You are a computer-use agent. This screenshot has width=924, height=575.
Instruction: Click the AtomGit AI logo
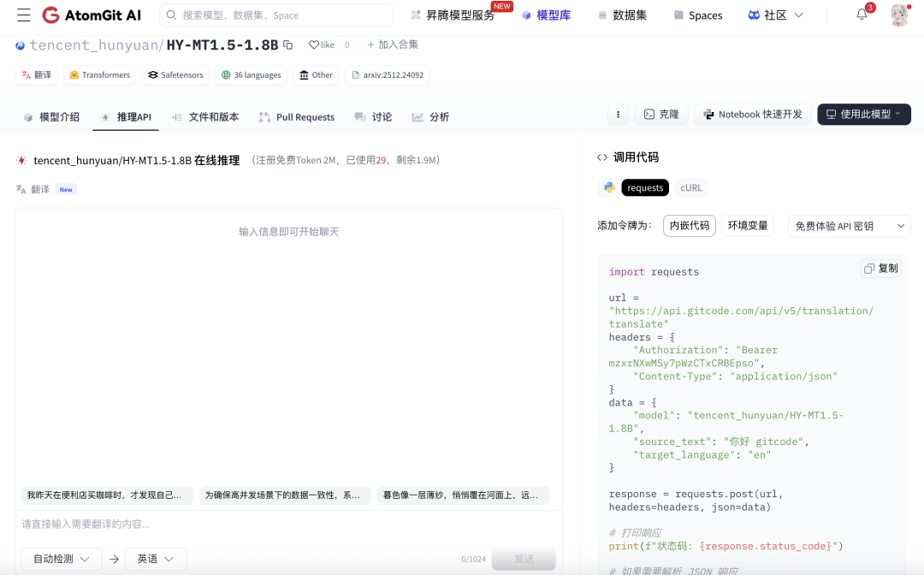[x=92, y=15]
